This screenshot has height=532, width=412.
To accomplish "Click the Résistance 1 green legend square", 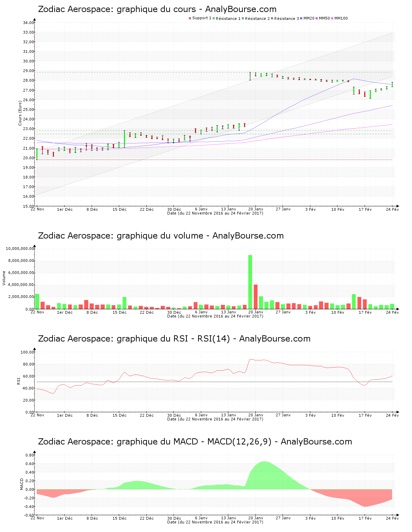I will coord(214,18).
